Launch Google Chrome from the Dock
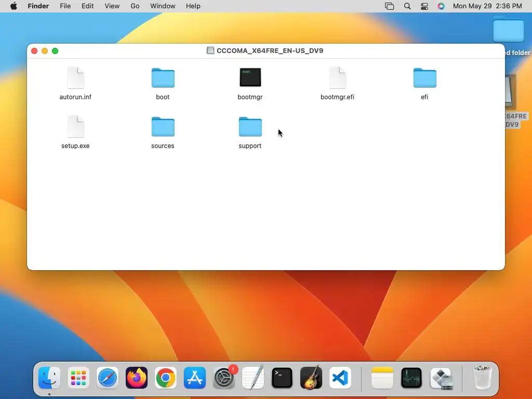Screen dimensions: 532x399 [x=166, y=378]
